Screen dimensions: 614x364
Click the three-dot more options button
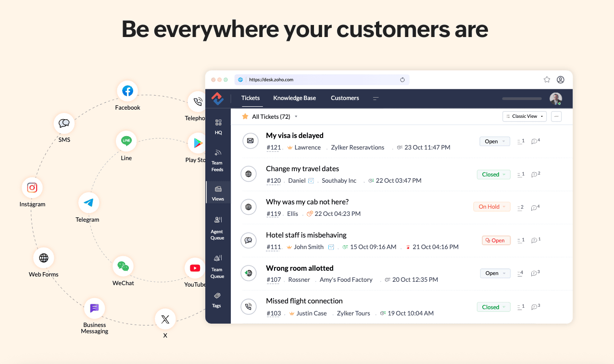click(557, 116)
